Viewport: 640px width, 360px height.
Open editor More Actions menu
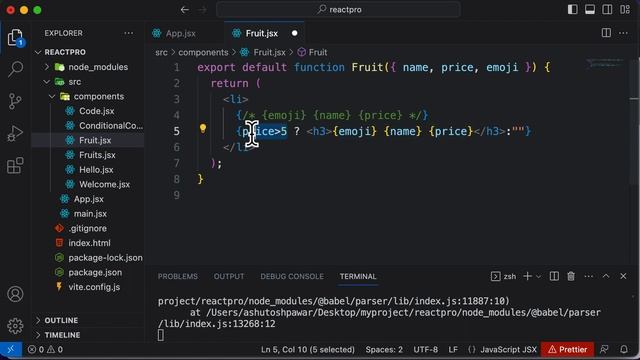pos(623,33)
